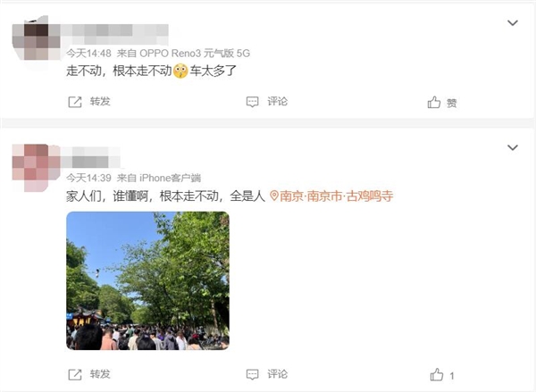The height and width of the screenshot is (392, 536).
Task: Open the second poster's pink blurred avatar
Action: pos(36,168)
